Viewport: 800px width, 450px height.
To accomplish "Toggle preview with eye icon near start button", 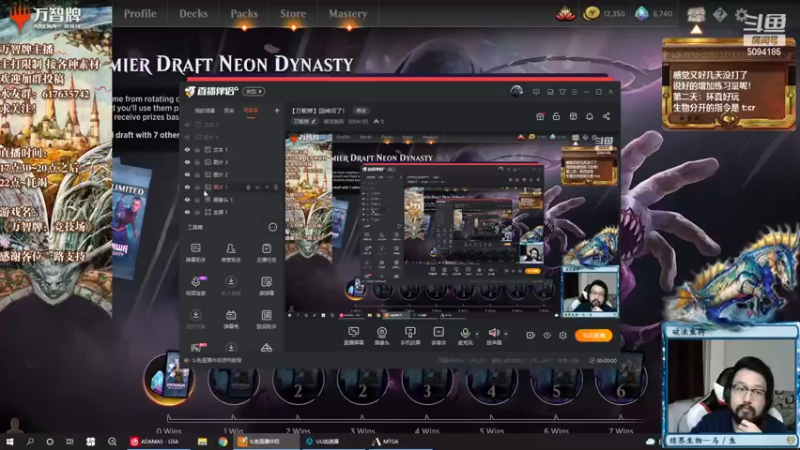I will click(x=546, y=335).
